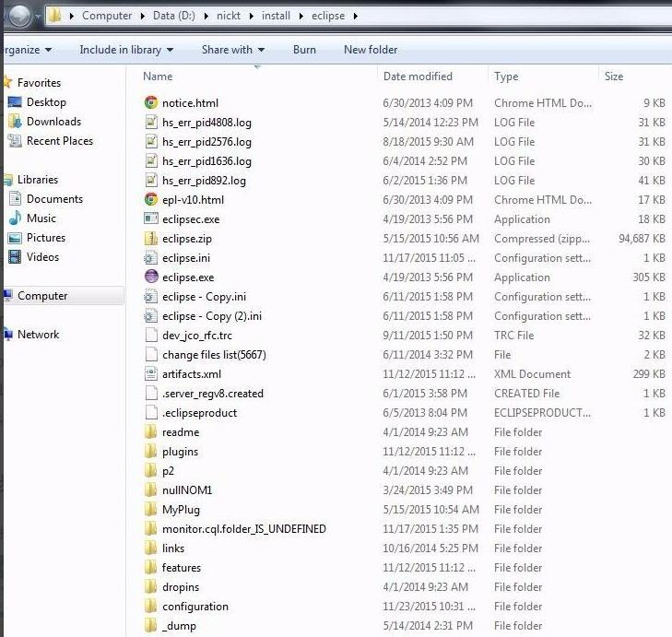672x637 pixels.
Task: Create a folder with New folder button
Action: (371, 50)
